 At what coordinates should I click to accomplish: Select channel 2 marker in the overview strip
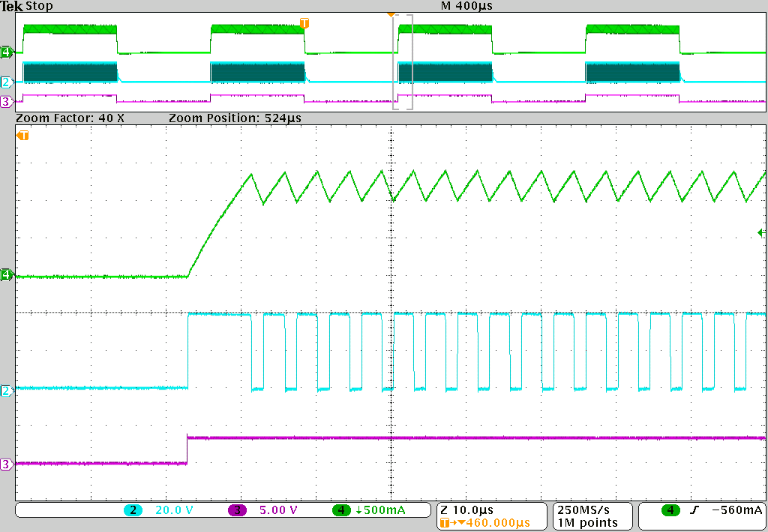tap(7, 82)
